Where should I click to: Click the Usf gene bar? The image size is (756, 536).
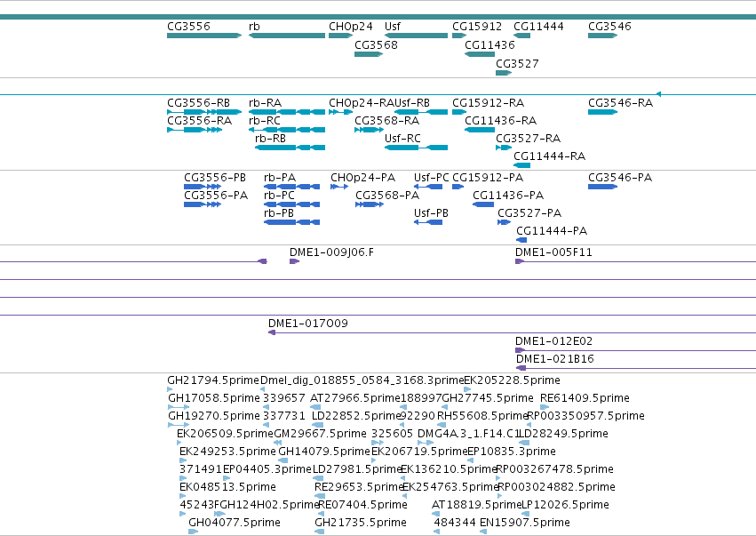416,36
